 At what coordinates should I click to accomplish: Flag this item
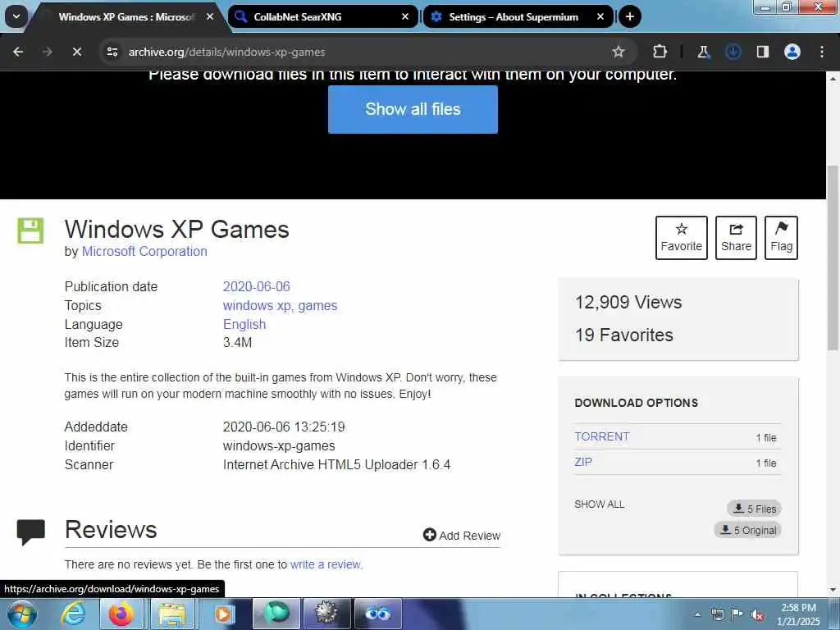[781, 238]
